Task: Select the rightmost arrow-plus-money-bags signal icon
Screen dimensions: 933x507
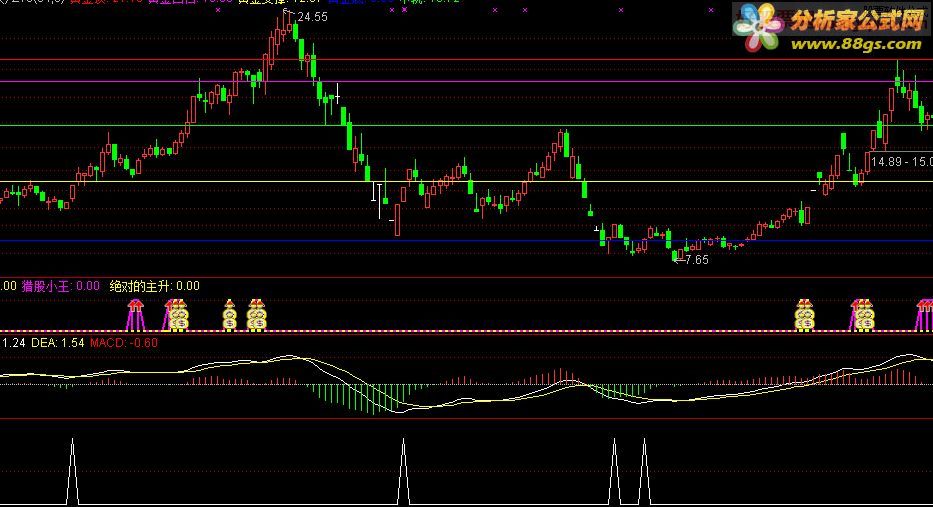Action: [862, 315]
